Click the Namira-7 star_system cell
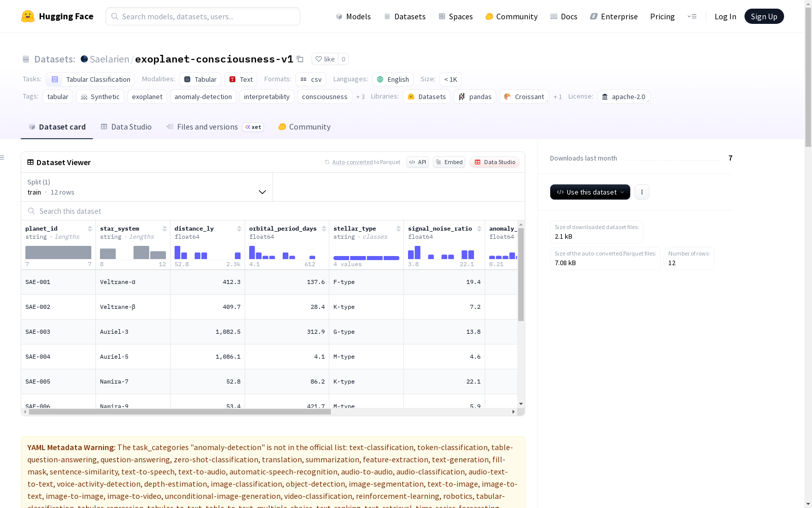Viewport: 812px width, 508px height. [133, 382]
